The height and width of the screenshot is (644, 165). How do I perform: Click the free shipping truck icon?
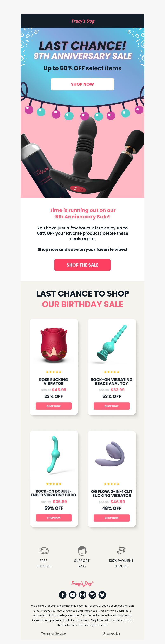point(44,550)
